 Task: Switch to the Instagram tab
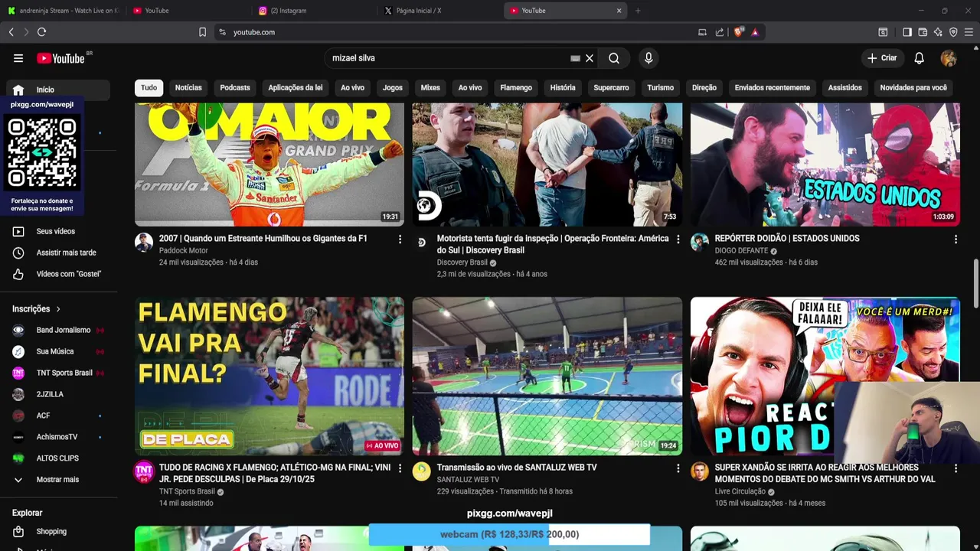pos(314,11)
